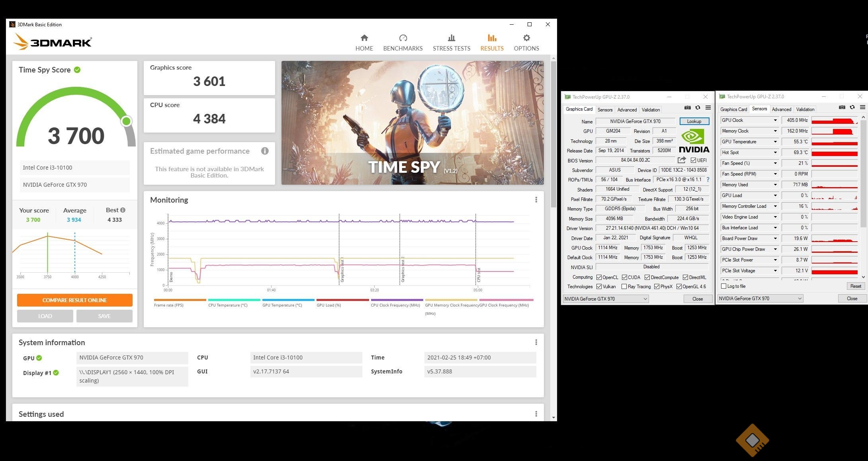Toggle the UEFI checkbox

click(x=693, y=160)
